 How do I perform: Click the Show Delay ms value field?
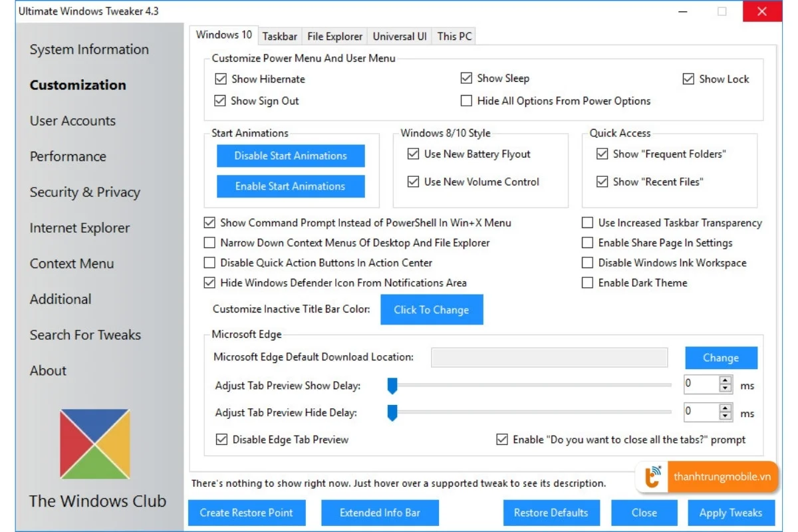(701, 384)
